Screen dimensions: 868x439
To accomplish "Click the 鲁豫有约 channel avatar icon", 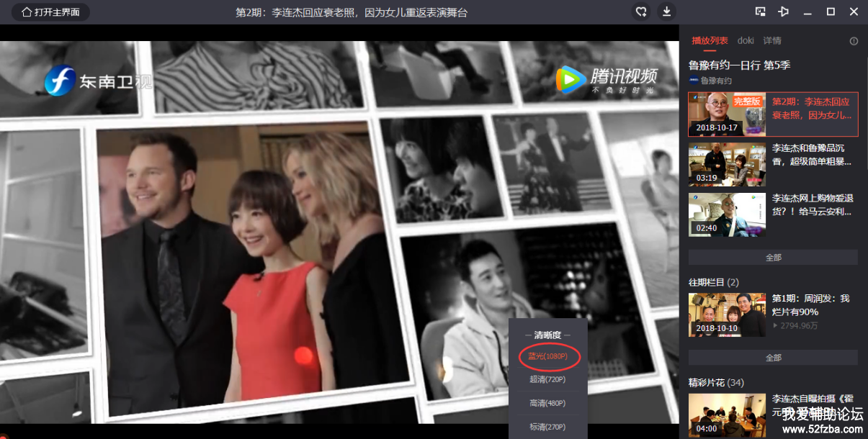I will click(x=694, y=81).
